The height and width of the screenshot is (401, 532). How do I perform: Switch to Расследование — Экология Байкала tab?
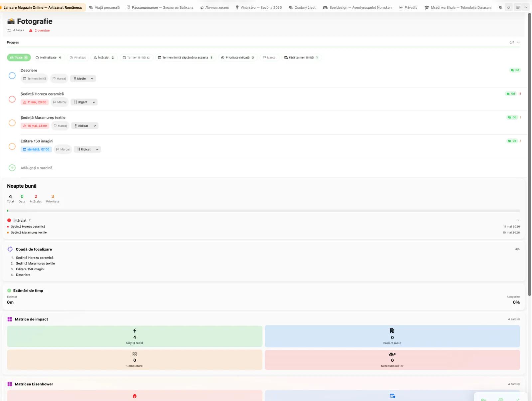point(160,7)
